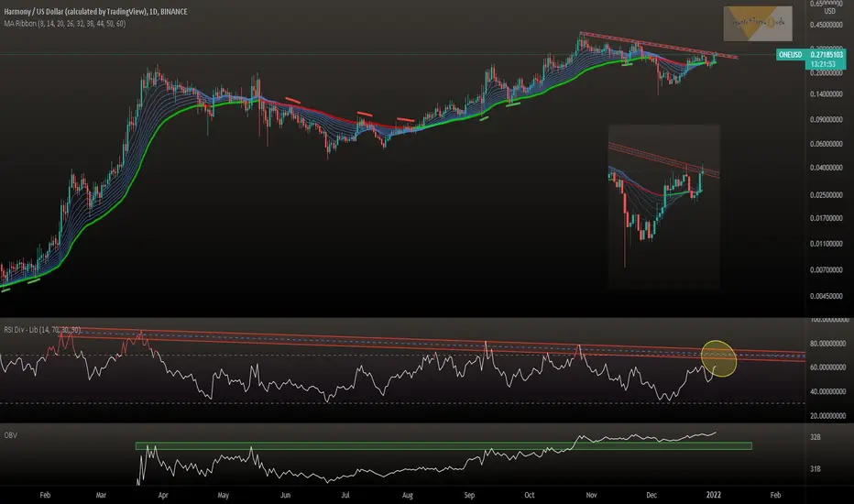Click the May label on time axis
Screen dimensions: 854x504
pos(224,495)
